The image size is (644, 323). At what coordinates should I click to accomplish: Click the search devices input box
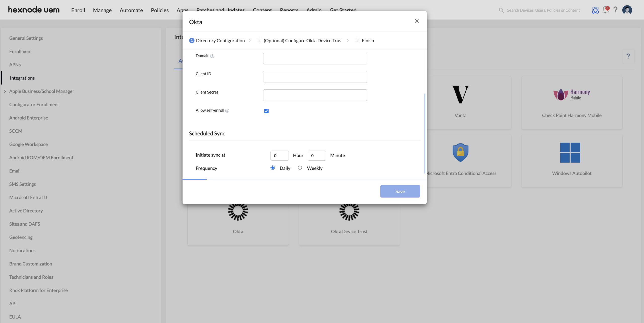(x=543, y=10)
